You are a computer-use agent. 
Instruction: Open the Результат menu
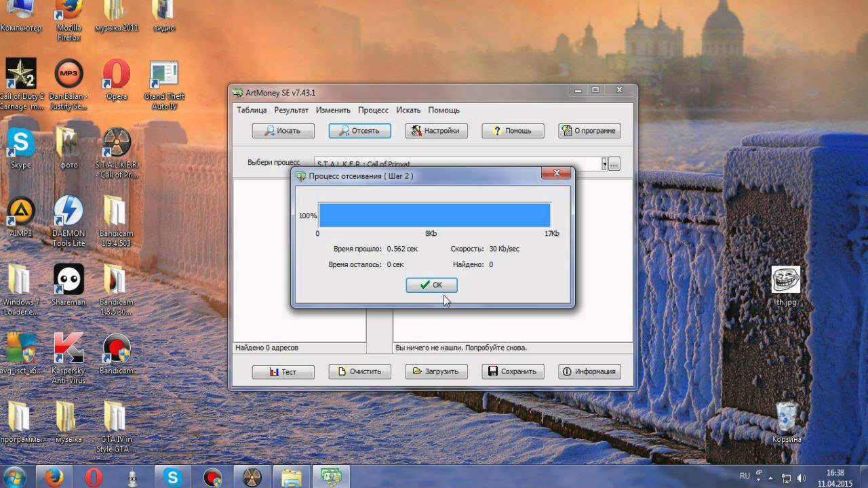click(292, 110)
